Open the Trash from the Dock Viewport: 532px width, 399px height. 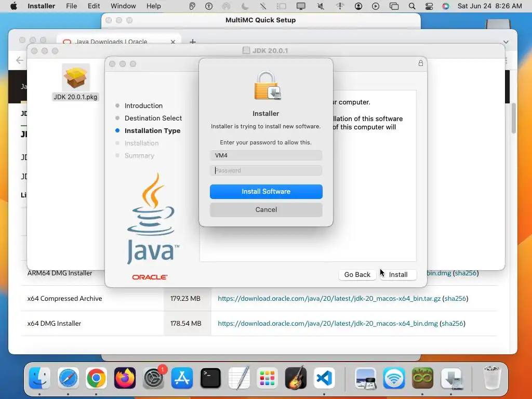click(491, 378)
